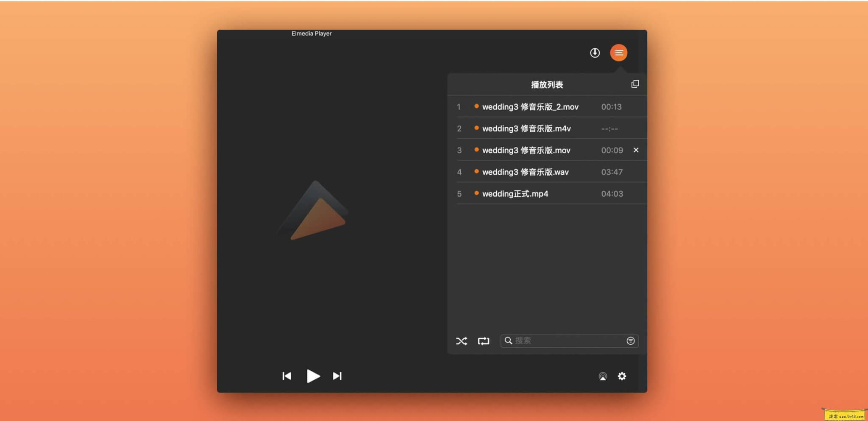Open Elmedia Player settings gear
Image resolution: width=868 pixels, height=421 pixels.
coord(623,376)
